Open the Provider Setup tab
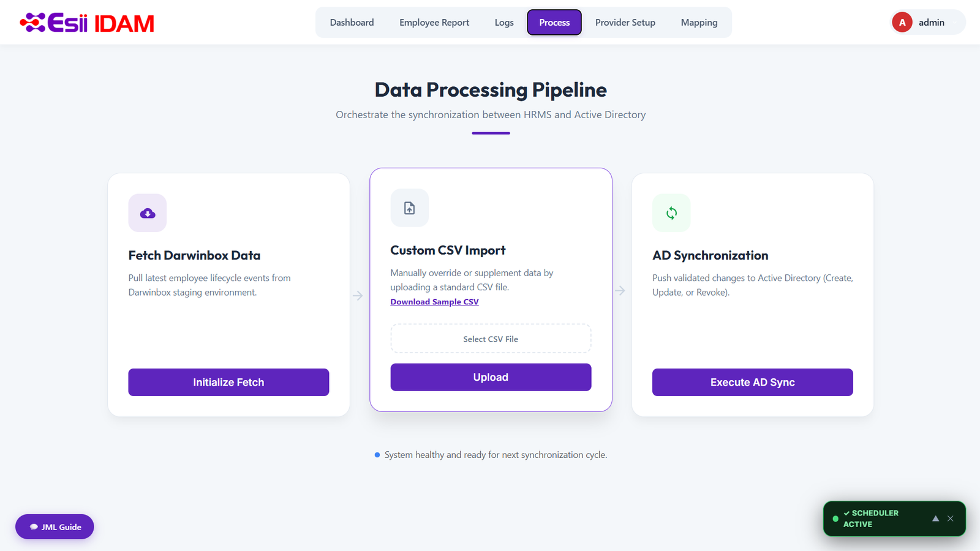The height and width of the screenshot is (551, 980). tap(625, 23)
